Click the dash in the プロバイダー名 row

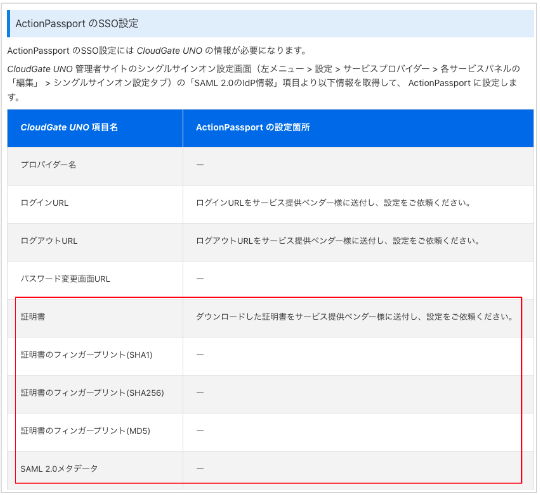(x=200, y=165)
